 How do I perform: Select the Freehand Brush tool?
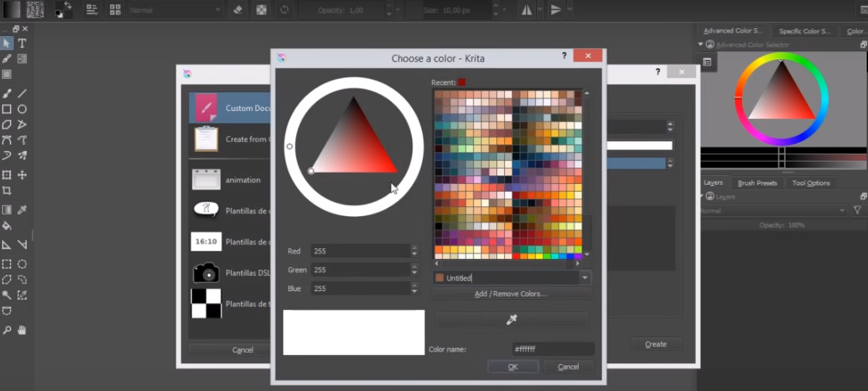(x=7, y=93)
